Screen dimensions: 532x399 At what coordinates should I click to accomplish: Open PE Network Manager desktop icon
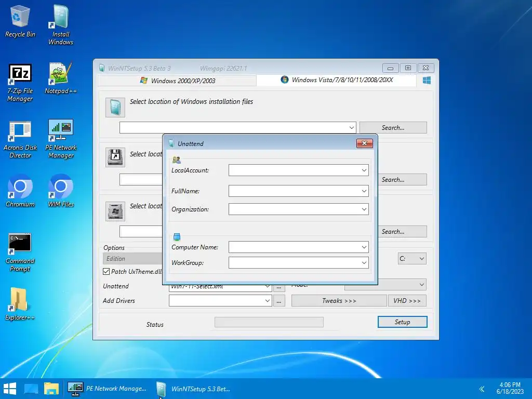pyautogui.click(x=61, y=139)
